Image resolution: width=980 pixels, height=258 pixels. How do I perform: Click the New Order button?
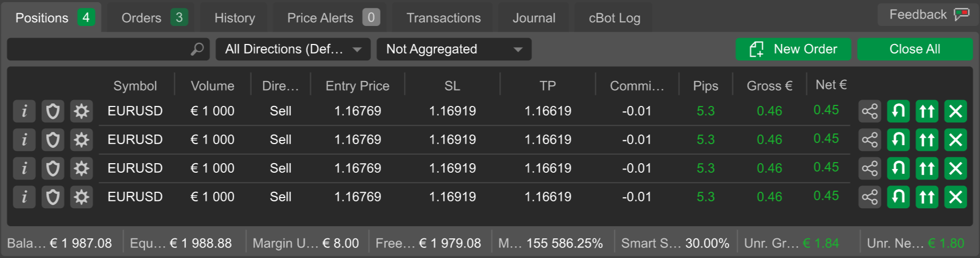793,49
